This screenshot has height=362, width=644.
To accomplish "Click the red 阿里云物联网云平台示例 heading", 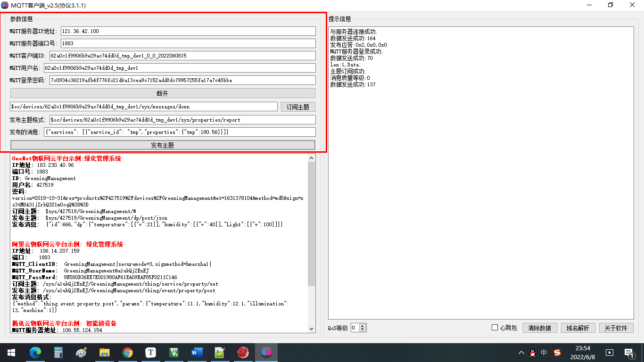I will point(67,244).
